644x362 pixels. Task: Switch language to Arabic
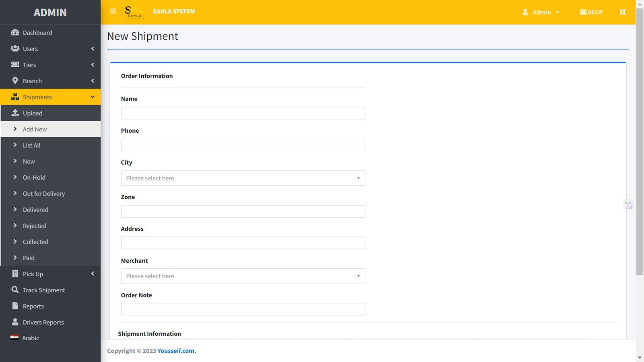(x=50, y=338)
